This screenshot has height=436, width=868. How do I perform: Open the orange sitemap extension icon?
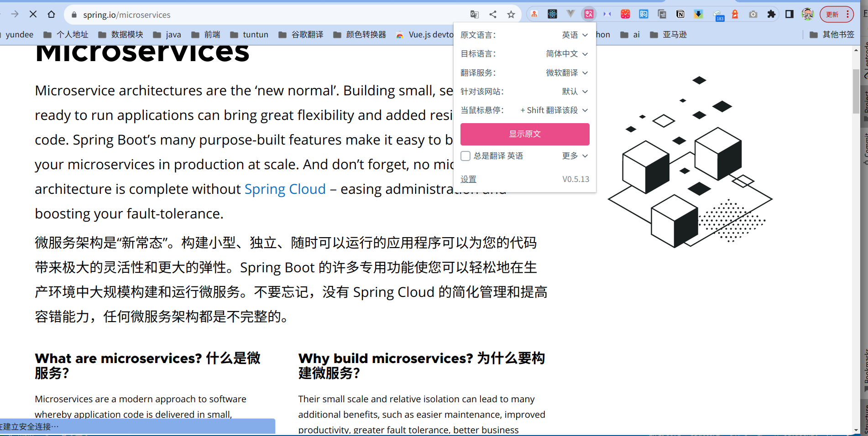[x=534, y=15]
